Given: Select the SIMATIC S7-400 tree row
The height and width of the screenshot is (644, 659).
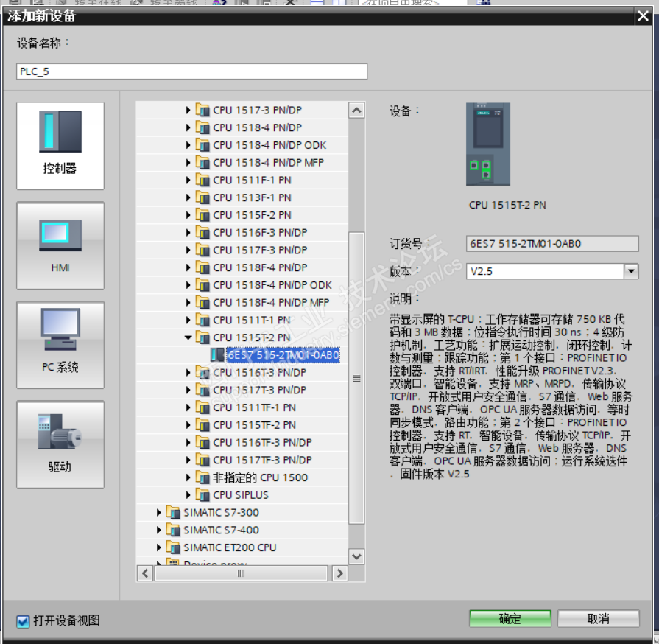Looking at the screenshot, I should (242, 530).
